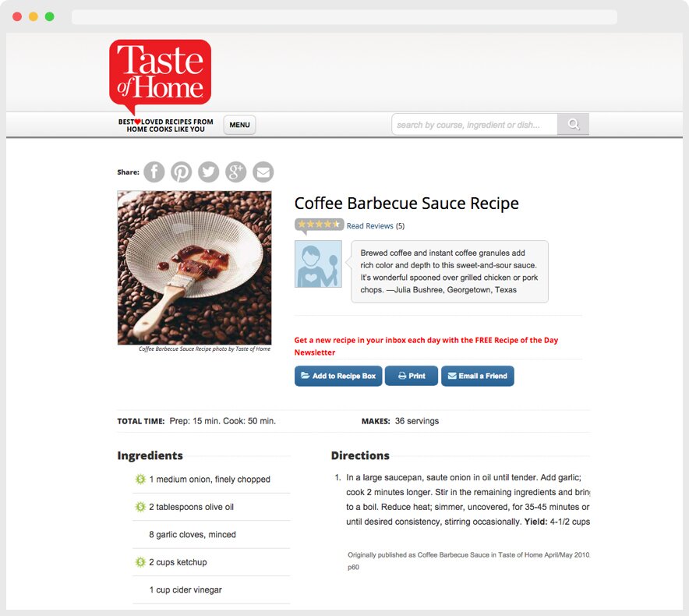
Task: Open the Read Reviews link
Action: click(370, 226)
